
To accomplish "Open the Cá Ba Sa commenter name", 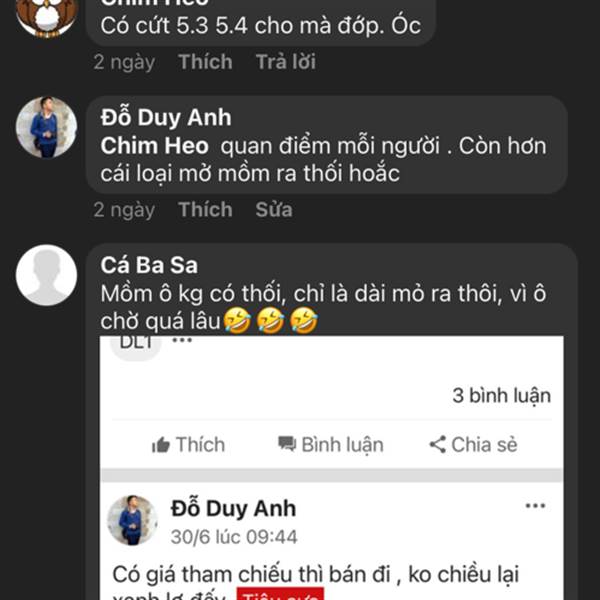I will (149, 265).
